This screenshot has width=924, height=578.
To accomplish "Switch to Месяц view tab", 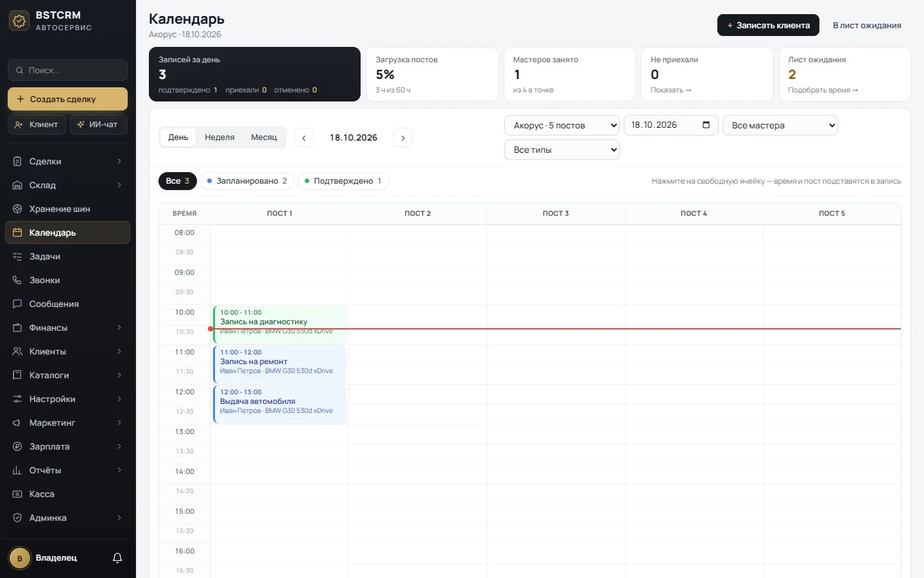I will 264,137.
